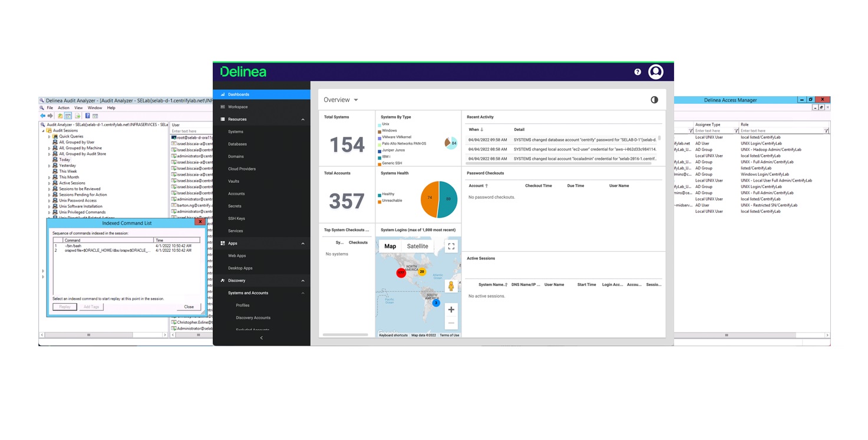Open Profiles under Systems and Accounts

coord(243,305)
